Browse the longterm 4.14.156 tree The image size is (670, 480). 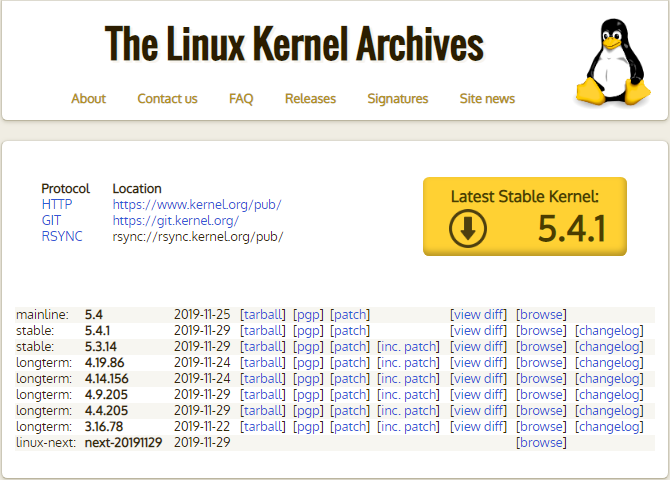541,379
